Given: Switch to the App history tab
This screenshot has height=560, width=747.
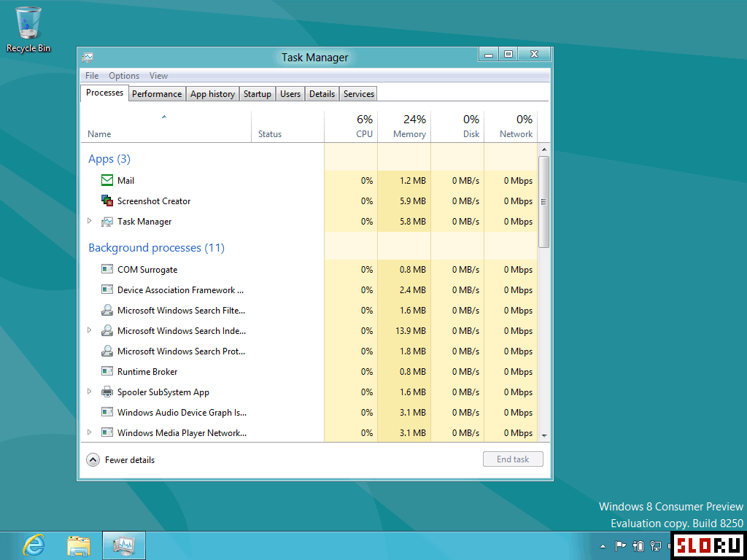Looking at the screenshot, I should [x=212, y=94].
